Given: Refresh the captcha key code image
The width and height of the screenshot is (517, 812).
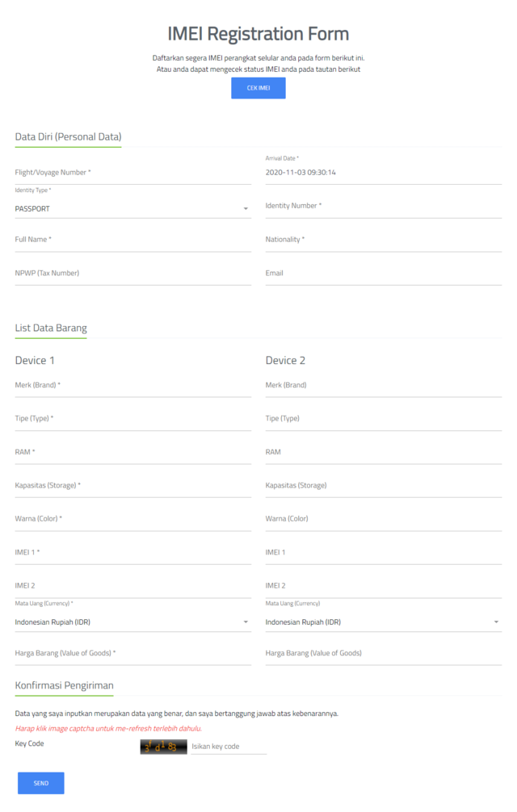Looking at the screenshot, I should click(x=163, y=747).
